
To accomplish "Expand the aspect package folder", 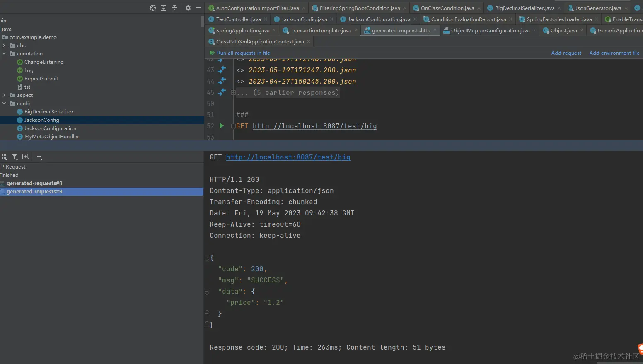I will point(4,95).
